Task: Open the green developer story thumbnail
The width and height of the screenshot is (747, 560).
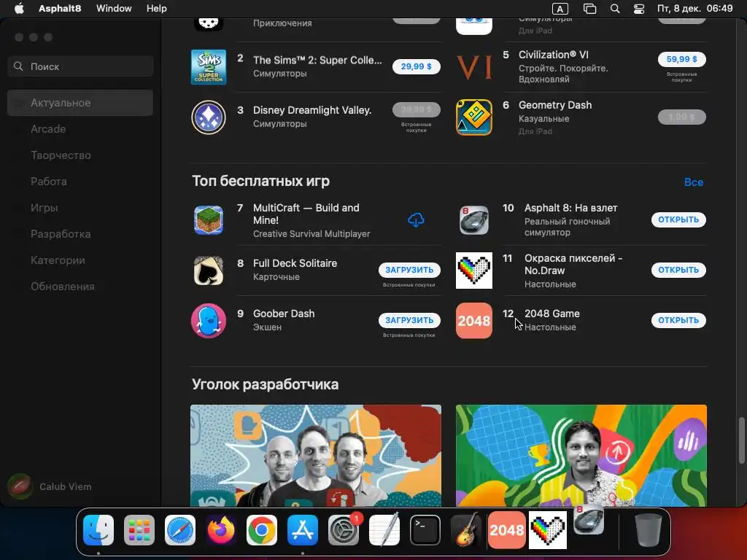Action: pos(581,456)
